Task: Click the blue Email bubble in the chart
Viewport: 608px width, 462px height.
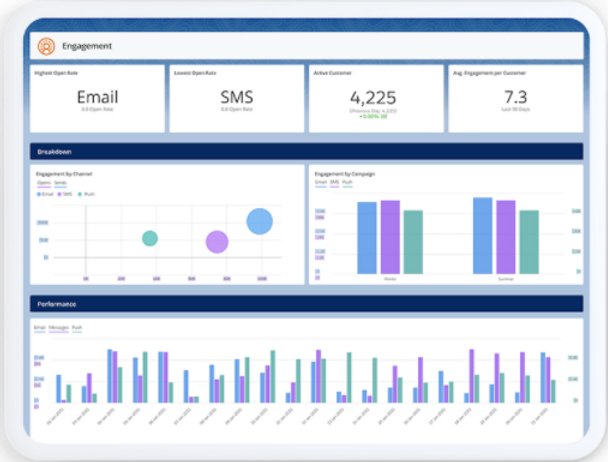Action: click(259, 221)
